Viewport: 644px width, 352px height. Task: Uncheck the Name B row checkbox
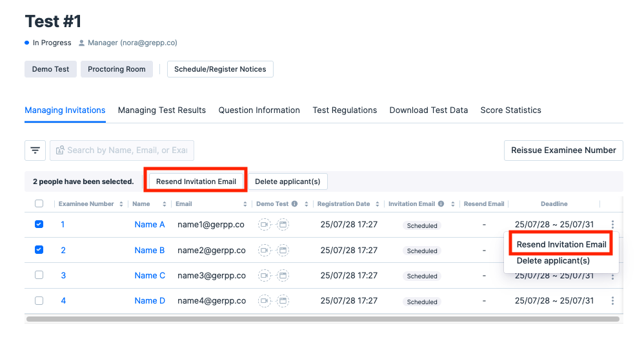tap(39, 249)
